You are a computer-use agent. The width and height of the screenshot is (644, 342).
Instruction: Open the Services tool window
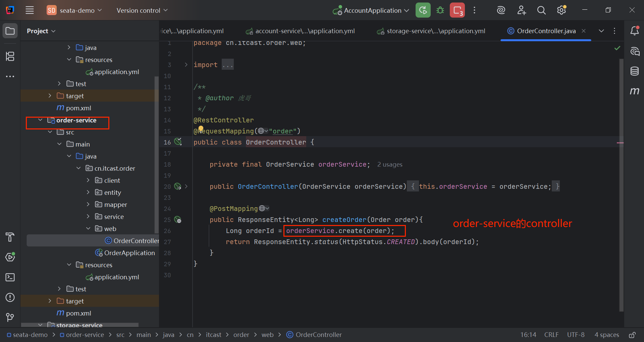pos(10,257)
